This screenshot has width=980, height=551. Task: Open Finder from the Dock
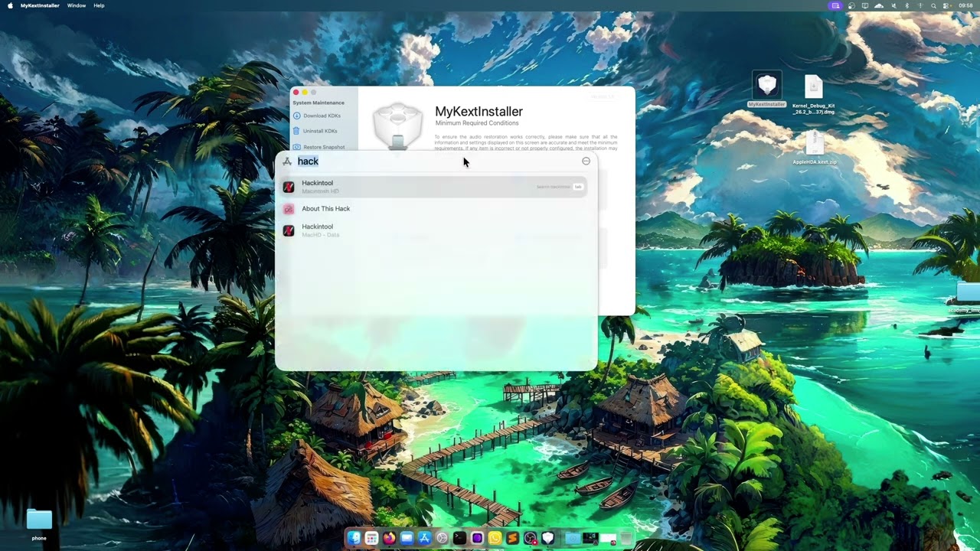click(x=354, y=538)
